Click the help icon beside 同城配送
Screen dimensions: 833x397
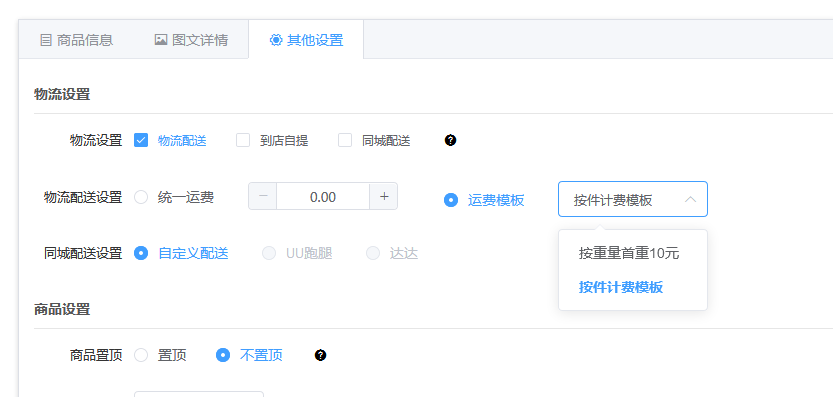click(x=450, y=140)
